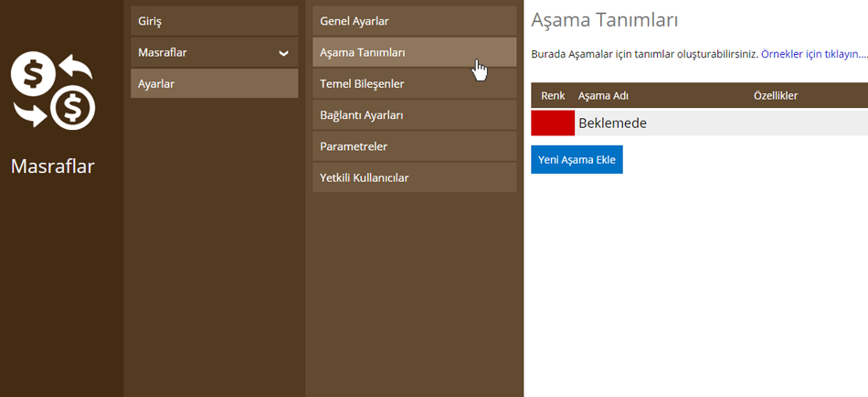Go to Bağlantı Ayarları
868x397 pixels.
pyautogui.click(x=415, y=115)
